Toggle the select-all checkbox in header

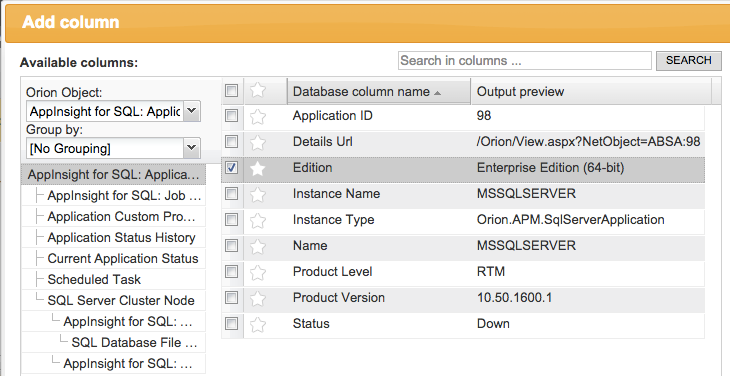pyautogui.click(x=231, y=90)
